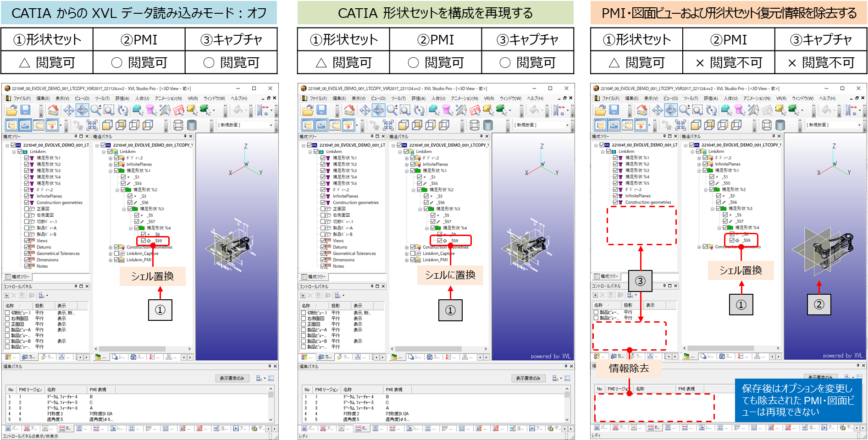The width and height of the screenshot is (868, 440).
Task: Click pink cylinder pick tool in left window
Action: click(151, 110)
